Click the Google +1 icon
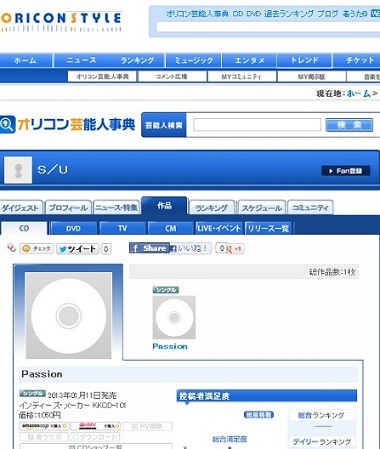 pos(235,249)
